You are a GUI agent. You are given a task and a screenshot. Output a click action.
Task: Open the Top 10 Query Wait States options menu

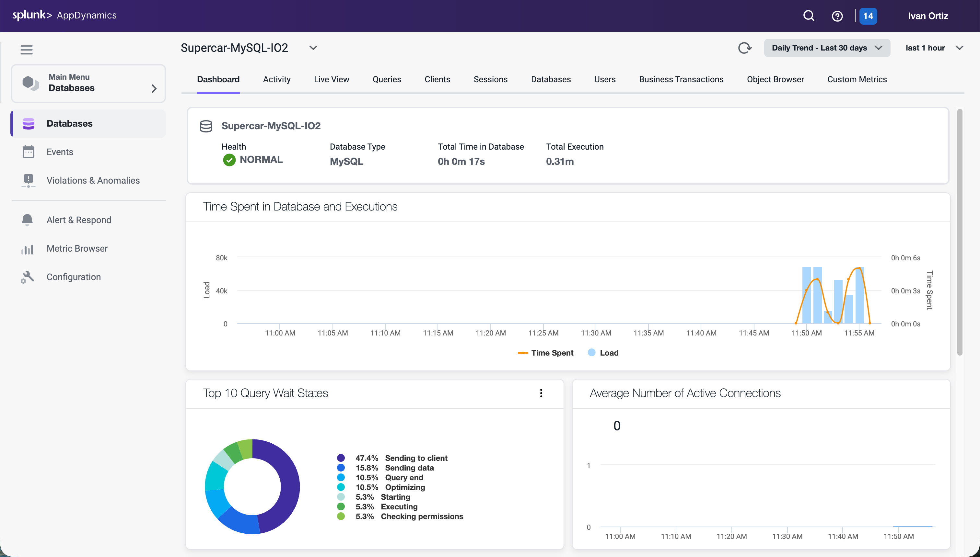541,393
